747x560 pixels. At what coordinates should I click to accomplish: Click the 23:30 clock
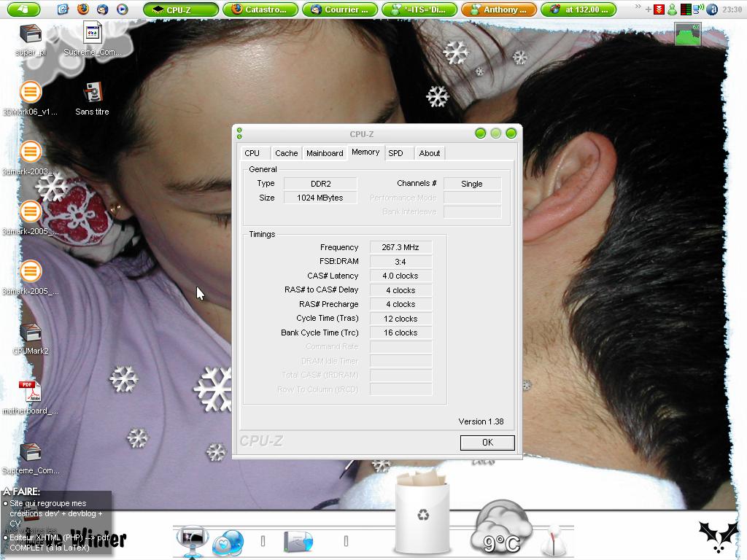point(732,9)
